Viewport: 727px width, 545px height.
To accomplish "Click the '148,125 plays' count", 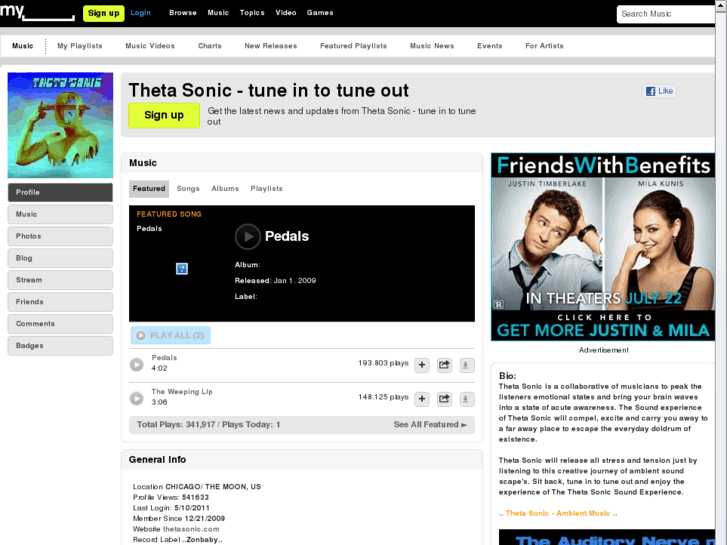I will [x=383, y=397].
